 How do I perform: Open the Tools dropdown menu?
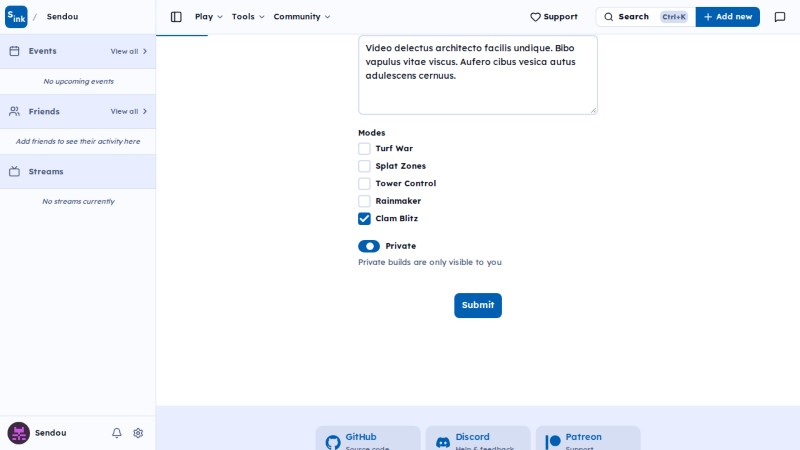pyautogui.click(x=248, y=17)
